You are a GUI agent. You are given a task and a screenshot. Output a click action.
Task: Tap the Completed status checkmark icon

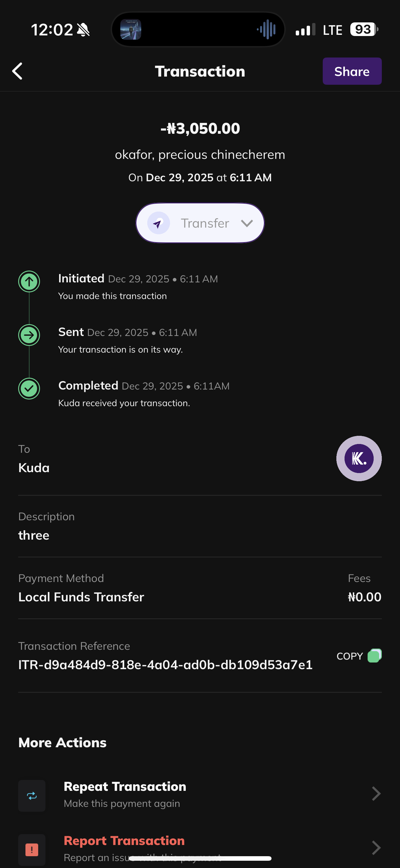pyautogui.click(x=29, y=389)
